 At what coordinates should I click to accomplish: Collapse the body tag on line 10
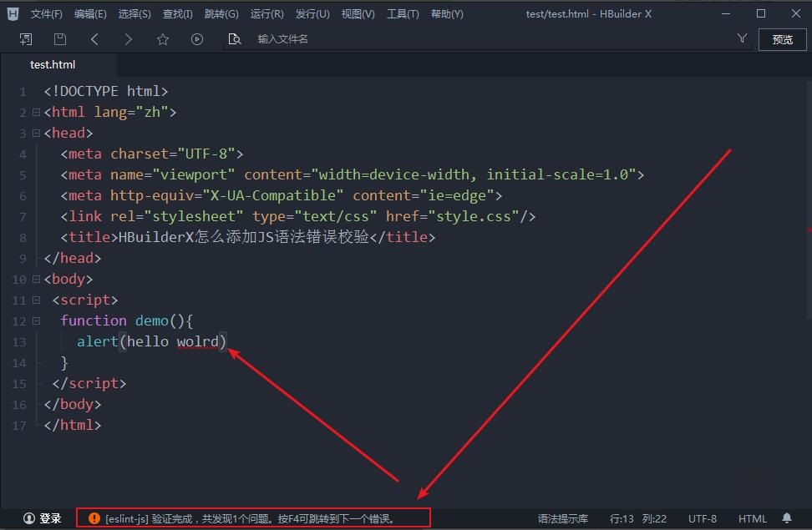click(36, 279)
